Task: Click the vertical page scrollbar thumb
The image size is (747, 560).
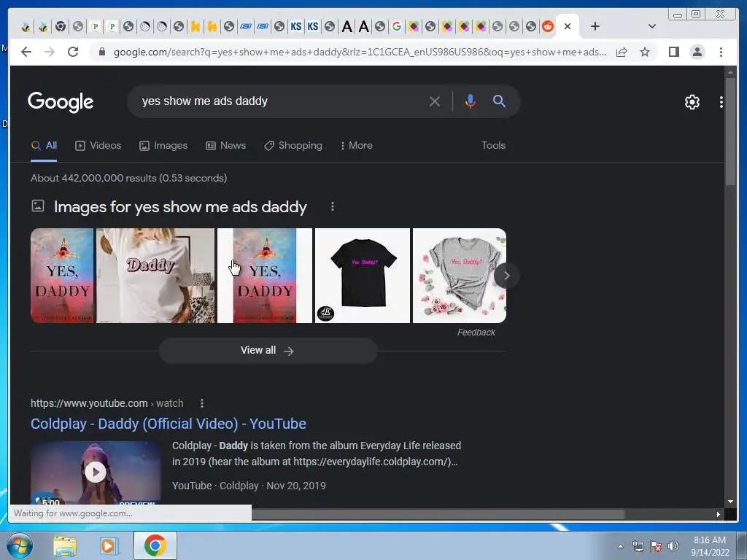Action: [x=730, y=133]
